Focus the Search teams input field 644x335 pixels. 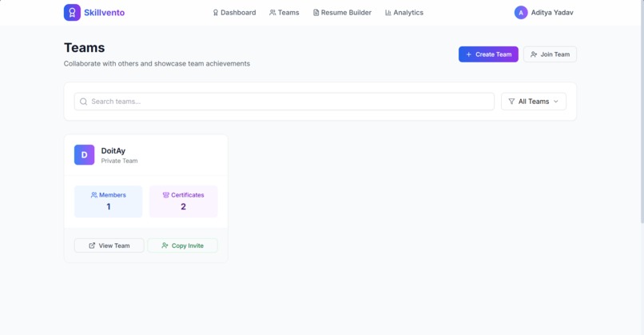click(284, 102)
